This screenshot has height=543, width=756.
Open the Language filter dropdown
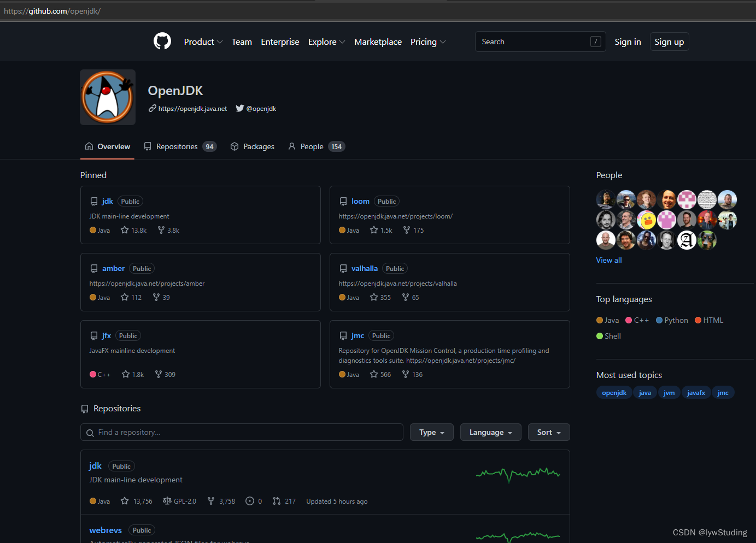pos(491,432)
